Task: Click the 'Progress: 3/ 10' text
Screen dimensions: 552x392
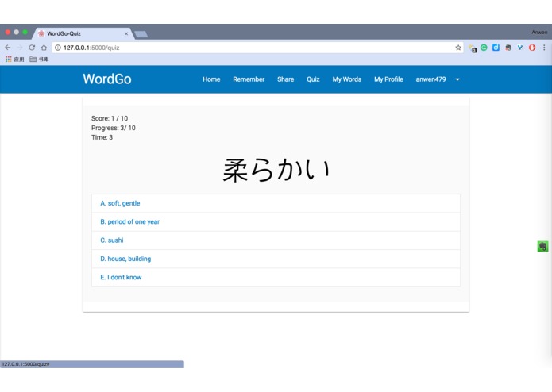Action: point(114,128)
